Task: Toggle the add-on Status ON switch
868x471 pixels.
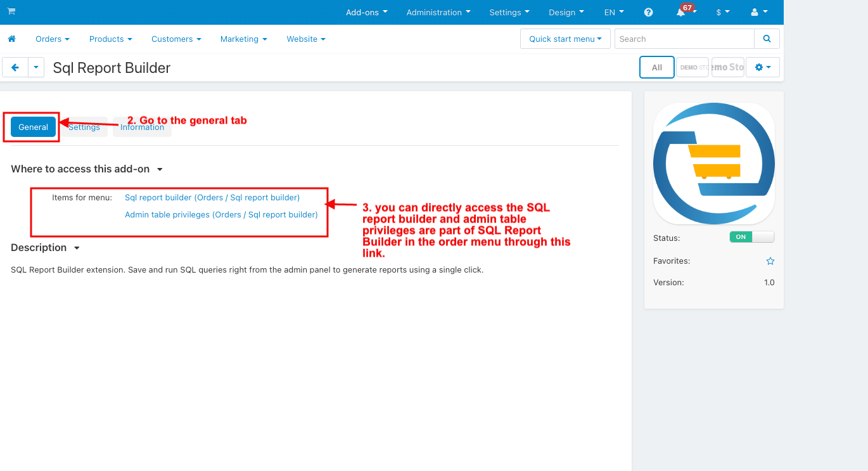Action: tap(752, 237)
